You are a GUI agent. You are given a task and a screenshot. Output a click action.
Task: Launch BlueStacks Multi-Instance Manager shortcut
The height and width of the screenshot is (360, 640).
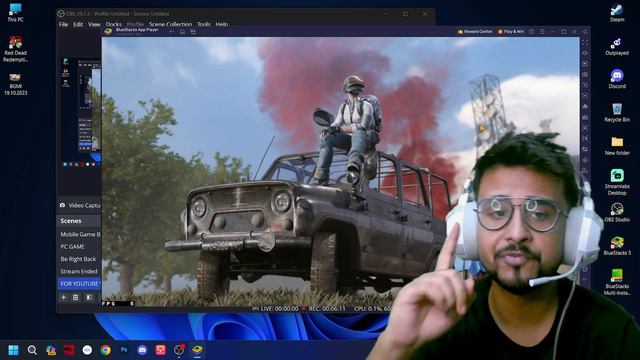coord(617,282)
